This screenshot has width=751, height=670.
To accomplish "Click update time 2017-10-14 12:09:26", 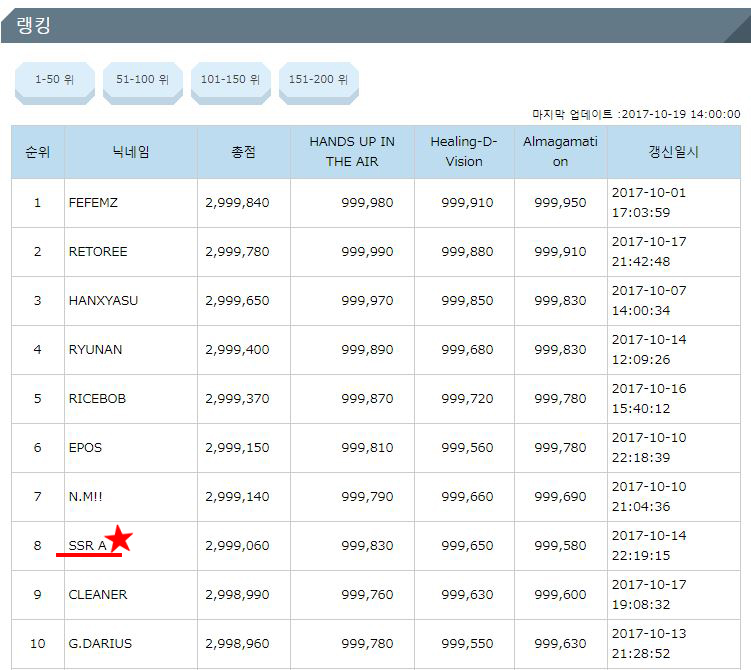I will pos(649,350).
